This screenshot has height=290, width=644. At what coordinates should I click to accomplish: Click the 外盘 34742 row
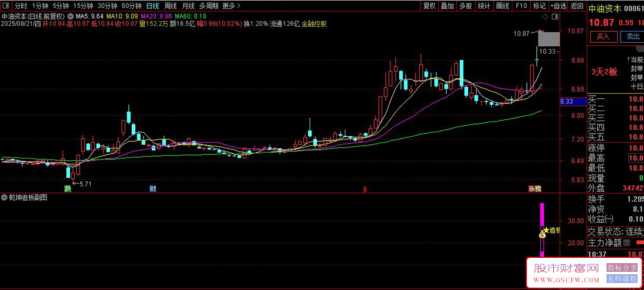[616, 188]
